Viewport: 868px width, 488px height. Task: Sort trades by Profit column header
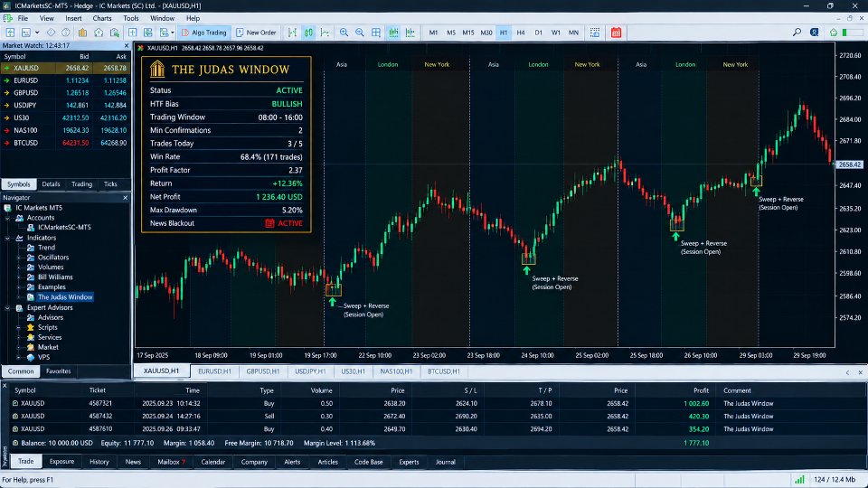pos(701,390)
